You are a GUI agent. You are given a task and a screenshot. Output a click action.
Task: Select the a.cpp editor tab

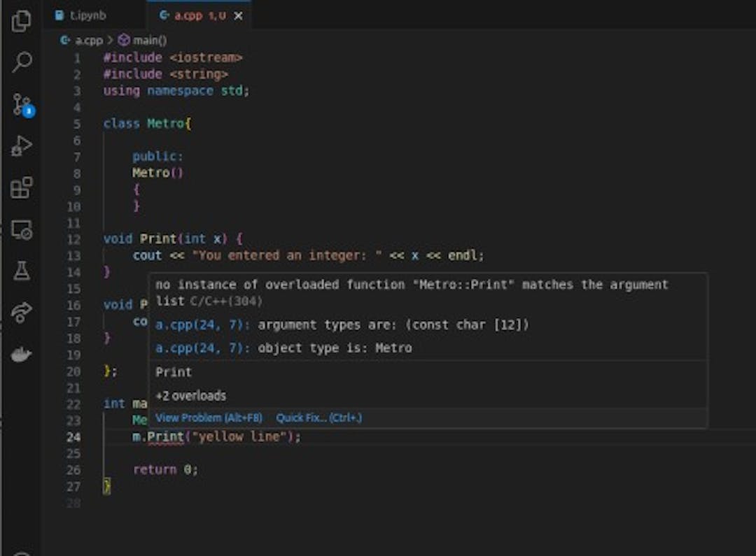[192, 15]
